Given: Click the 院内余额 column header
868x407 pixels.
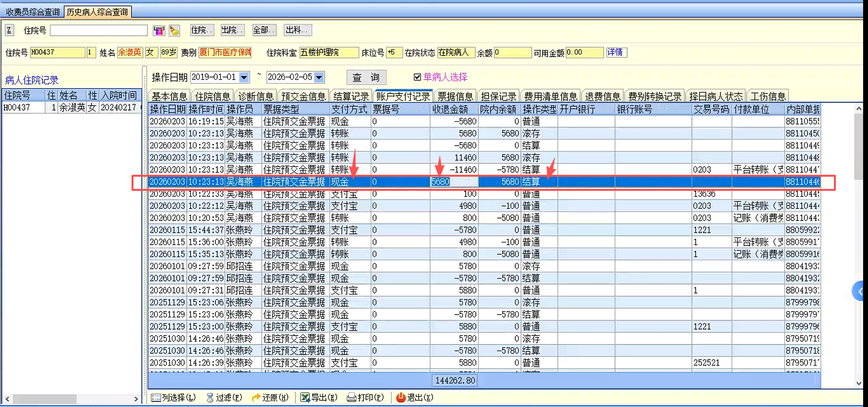Looking at the screenshot, I should click(x=500, y=109).
